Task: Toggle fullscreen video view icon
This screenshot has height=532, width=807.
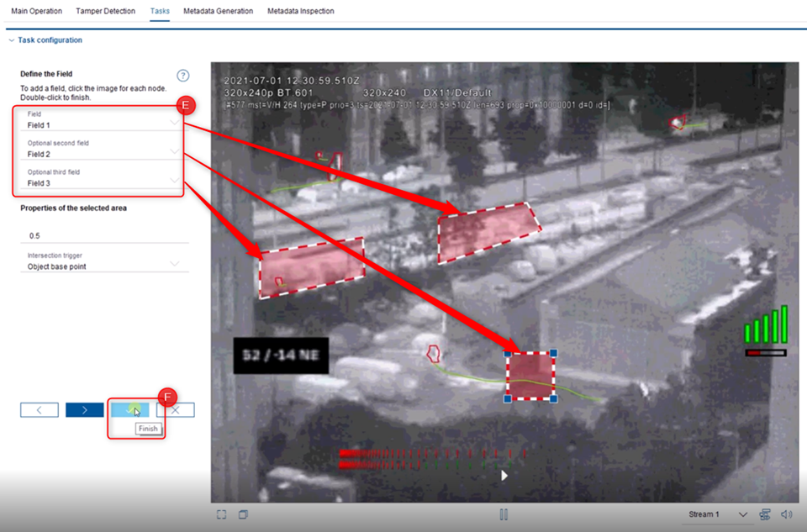Action: pyautogui.click(x=221, y=514)
